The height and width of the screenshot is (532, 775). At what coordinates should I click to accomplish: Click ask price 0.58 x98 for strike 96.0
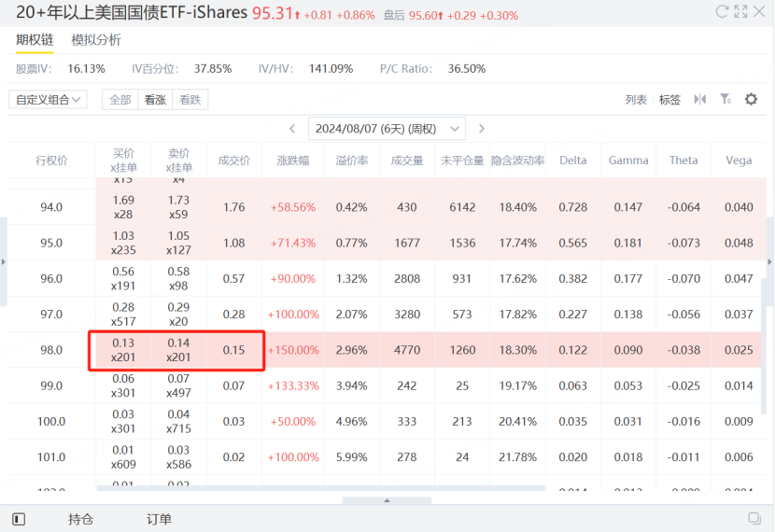pyautogui.click(x=178, y=278)
